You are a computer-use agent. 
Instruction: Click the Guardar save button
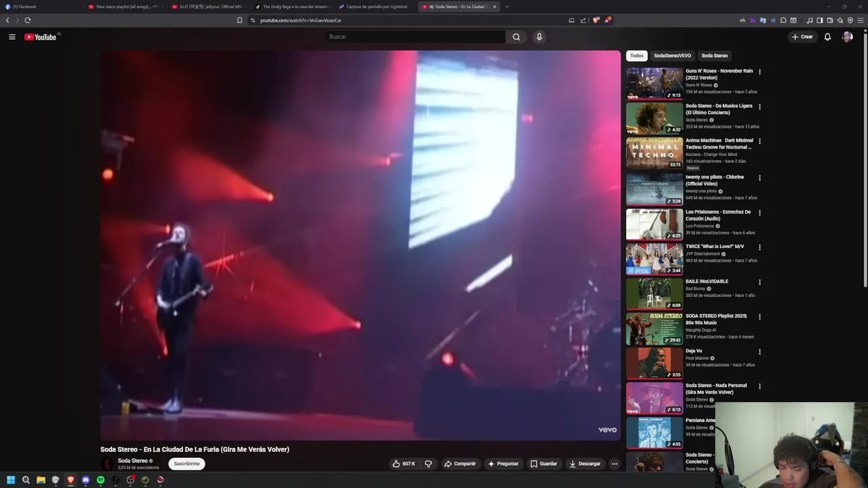(543, 464)
